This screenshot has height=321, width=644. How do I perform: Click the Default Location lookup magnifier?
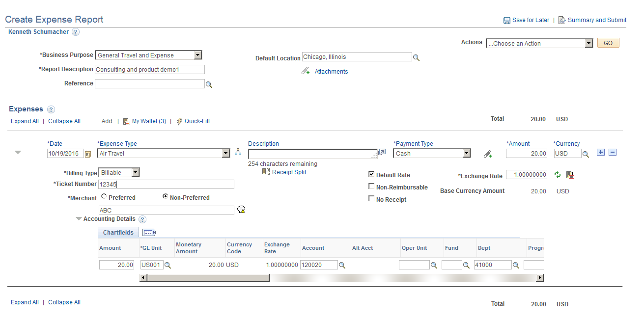click(416, 57)
